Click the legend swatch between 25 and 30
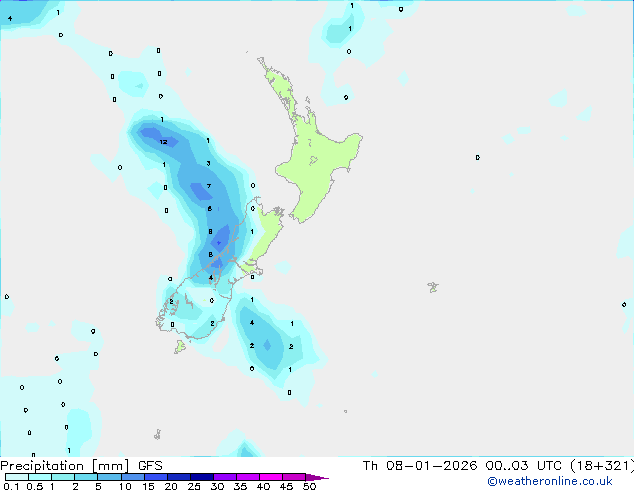This screenshot has height=490, width=634. (x=202, y=477)
